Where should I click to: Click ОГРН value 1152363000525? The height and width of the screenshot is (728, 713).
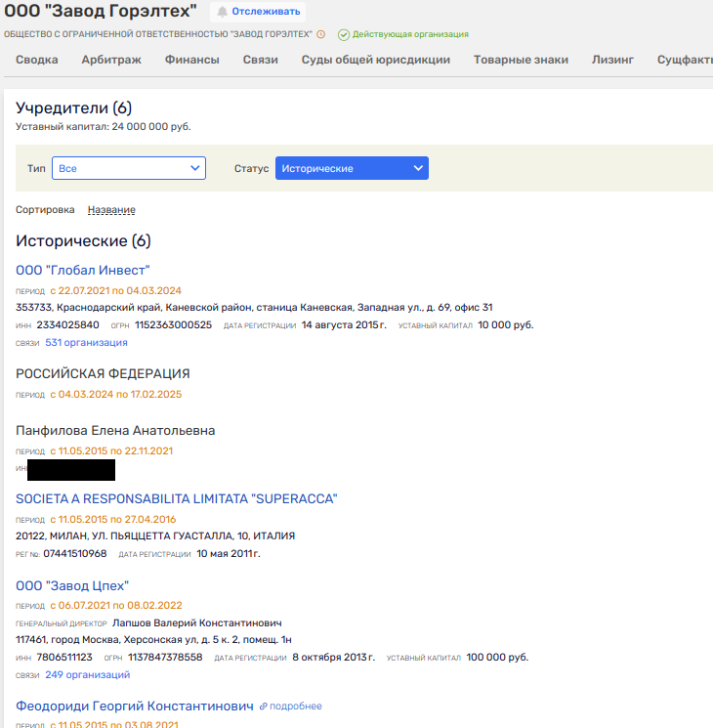pos(173,325)
